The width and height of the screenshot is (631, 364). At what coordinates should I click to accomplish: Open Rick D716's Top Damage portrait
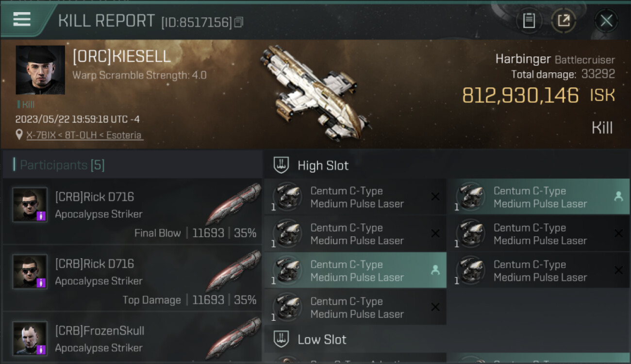point(30,272)
